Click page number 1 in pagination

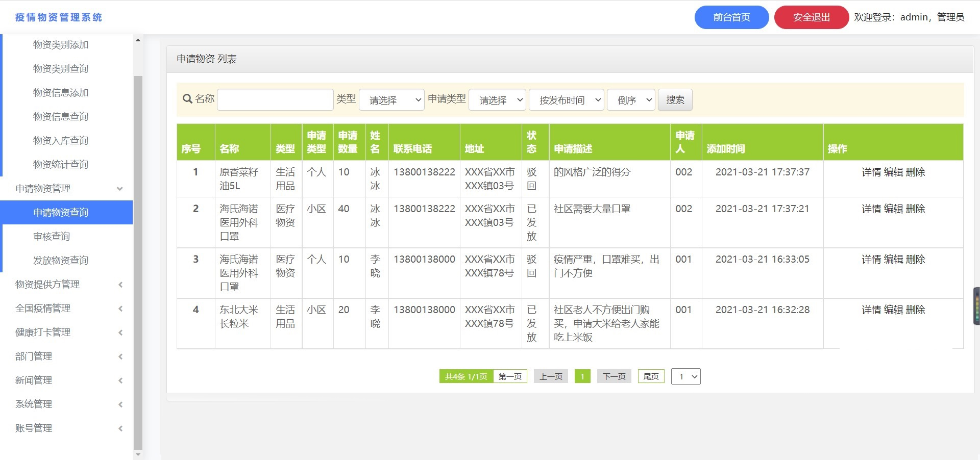582,376
